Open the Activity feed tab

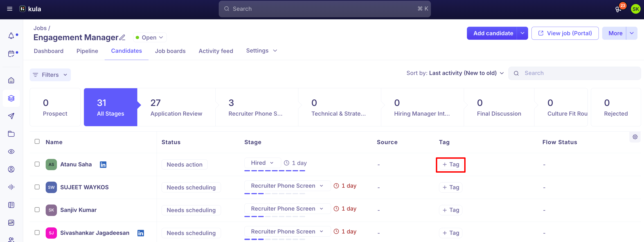click(x=216, y=51)
